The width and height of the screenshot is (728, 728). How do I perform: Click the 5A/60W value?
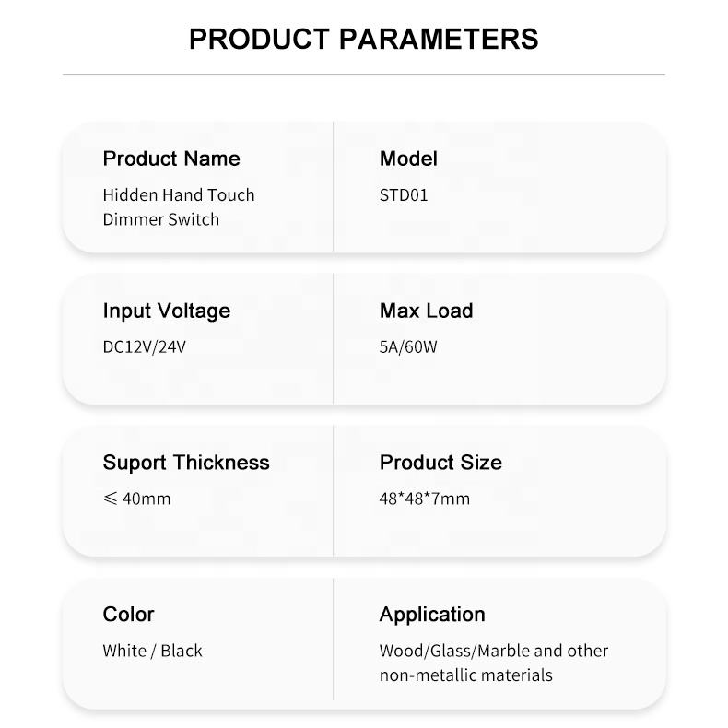pyautogui.click(x=408, y=347)
